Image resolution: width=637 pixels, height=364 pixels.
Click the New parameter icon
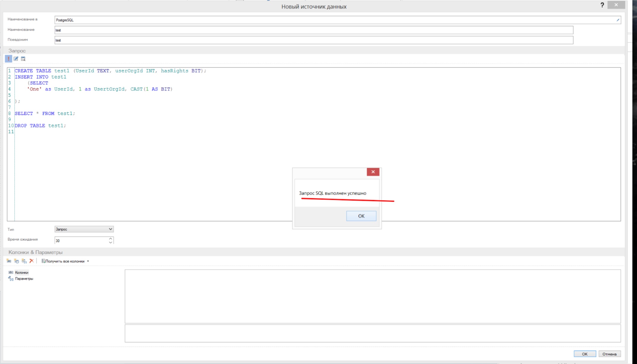[x=24, y=261]
